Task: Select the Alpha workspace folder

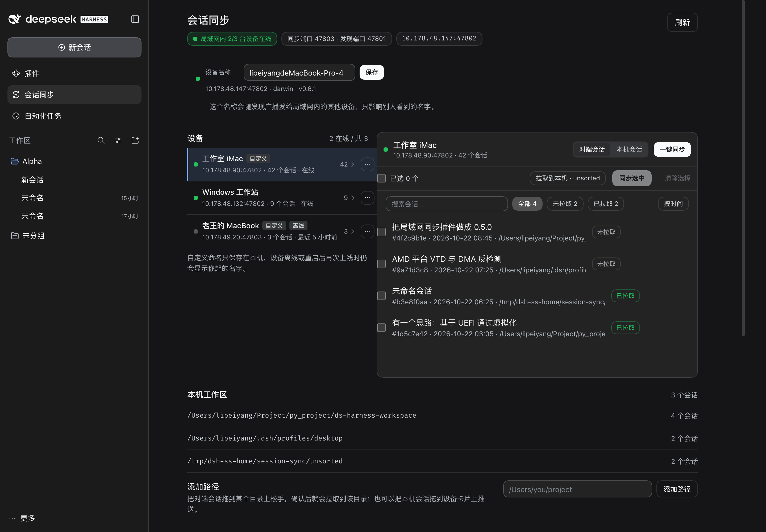Action: [74, 161]
